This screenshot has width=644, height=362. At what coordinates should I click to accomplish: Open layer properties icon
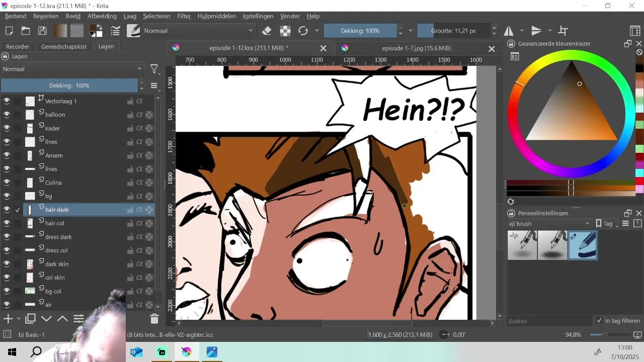pos(78,319)
